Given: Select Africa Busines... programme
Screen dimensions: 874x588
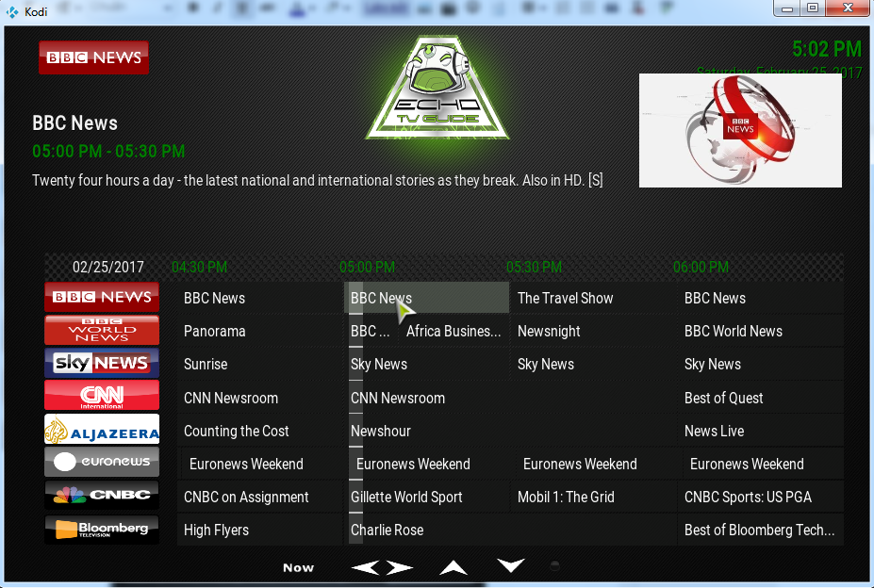Looking at the screenshot, I should [454, 331].
